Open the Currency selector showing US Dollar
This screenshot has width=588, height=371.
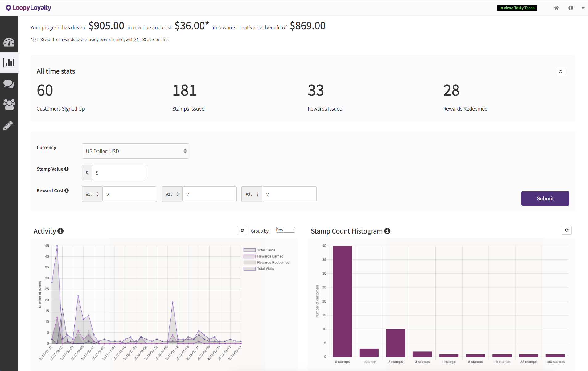(x=135, y=151)
